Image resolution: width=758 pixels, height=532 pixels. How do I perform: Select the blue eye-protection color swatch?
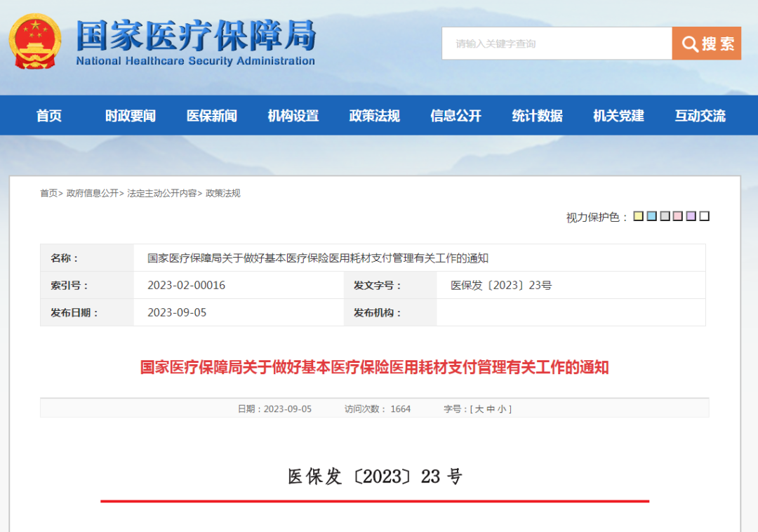[651, 216]
